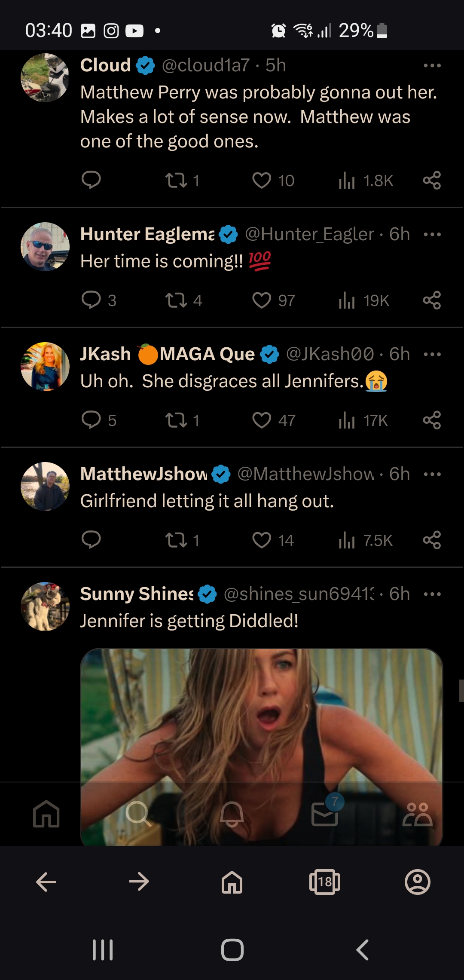
Task: Open @Hunter_Eagler profile handle
Action: [309, 234]
